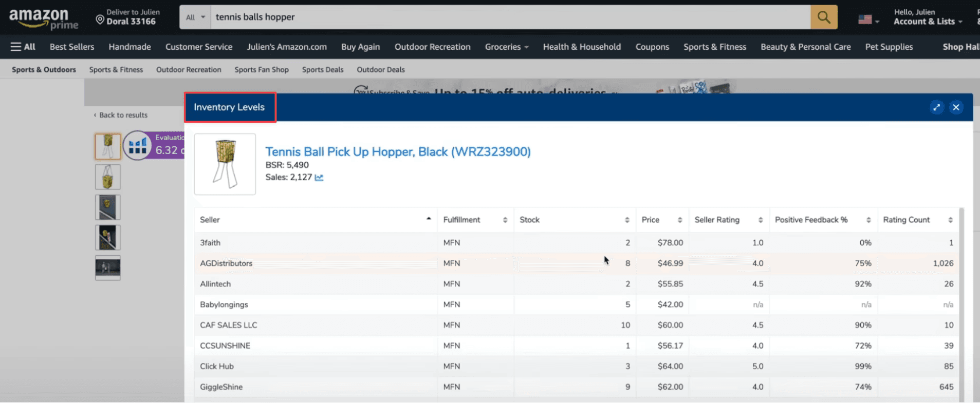Select the fifth product thumbnail, tennis court

(x=108, y=268)
